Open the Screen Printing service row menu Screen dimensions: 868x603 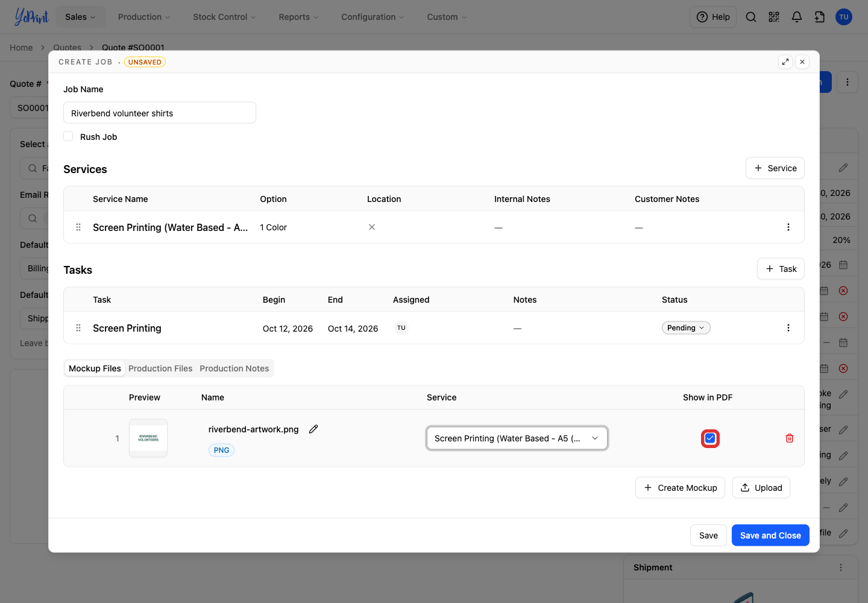coord(788,227)
